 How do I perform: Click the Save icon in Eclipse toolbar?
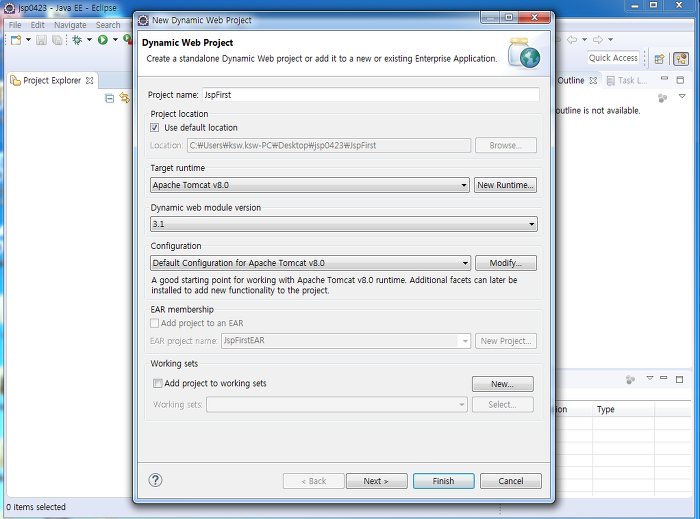(41, 40)
